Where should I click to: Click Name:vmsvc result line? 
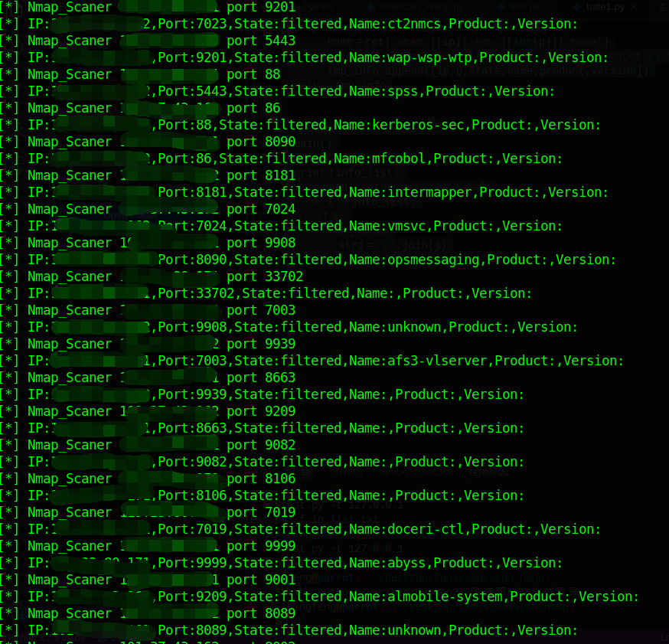[281, 226]
